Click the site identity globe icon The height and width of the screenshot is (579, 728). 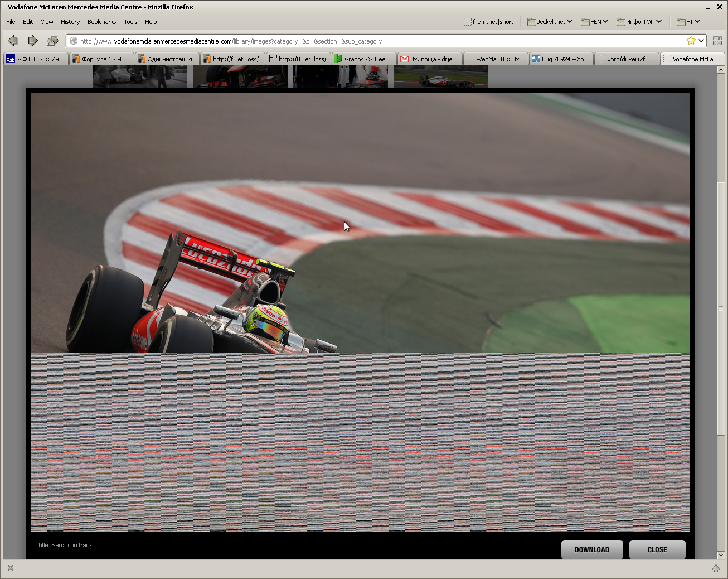tap(74, 41)
